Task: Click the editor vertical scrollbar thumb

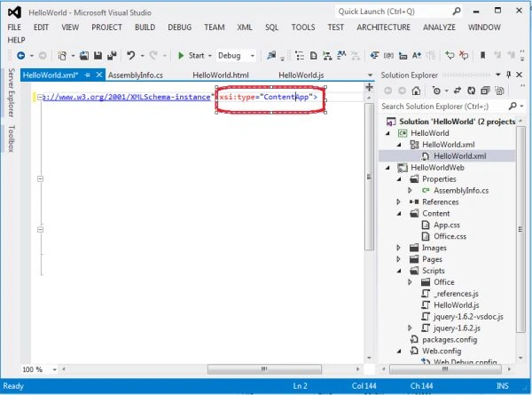Action: pos(369,177)
